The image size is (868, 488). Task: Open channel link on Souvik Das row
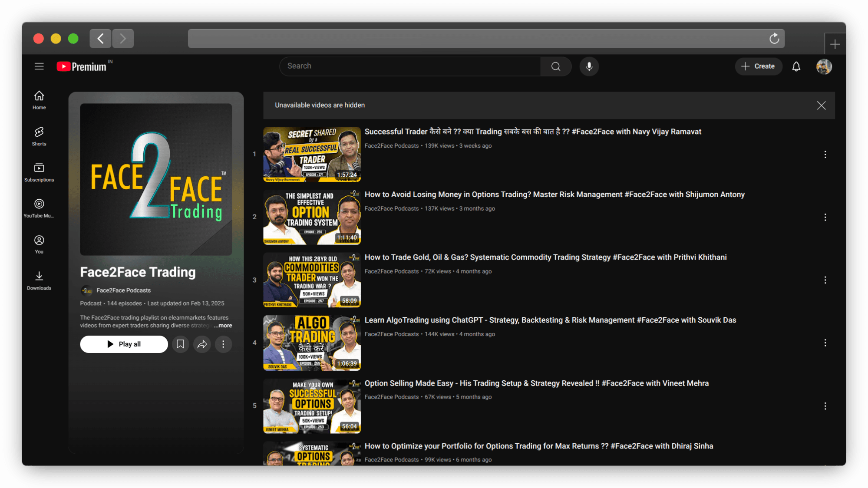(x=392, y=334)
